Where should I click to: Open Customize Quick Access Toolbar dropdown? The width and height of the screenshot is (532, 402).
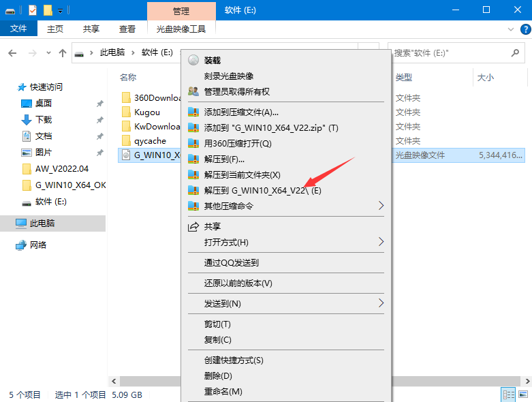[60, 11]
